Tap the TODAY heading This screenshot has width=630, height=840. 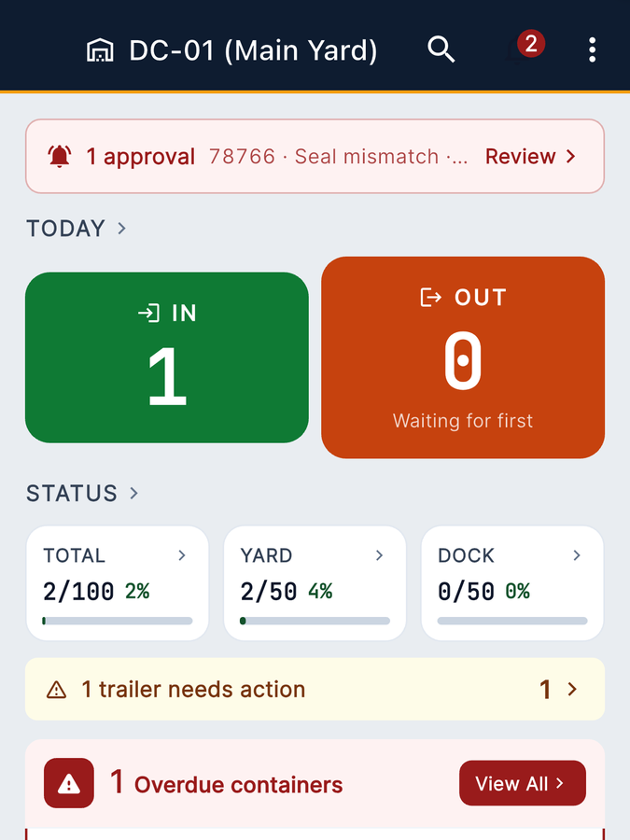tap(66, 229)
